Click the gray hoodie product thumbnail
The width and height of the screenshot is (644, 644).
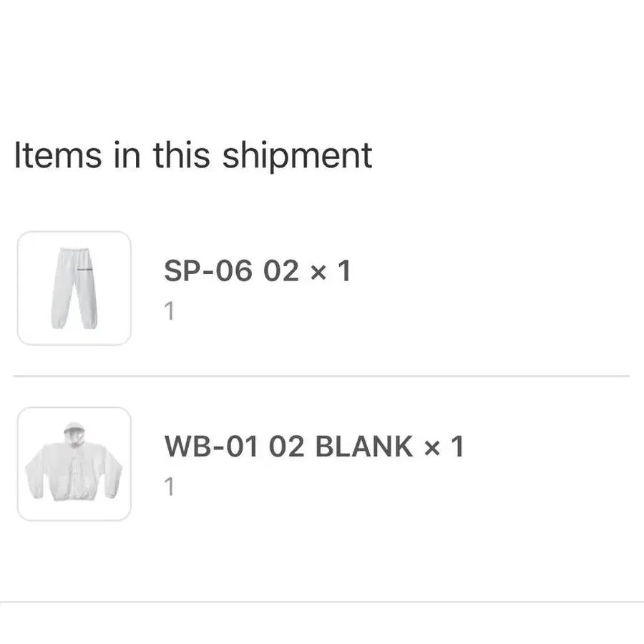pos(74,464)
